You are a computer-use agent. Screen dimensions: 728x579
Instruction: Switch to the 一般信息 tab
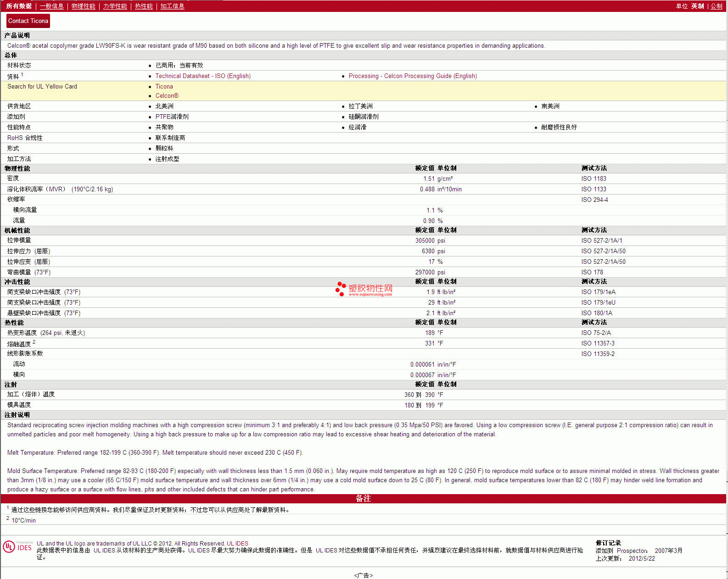pos(52,6)
